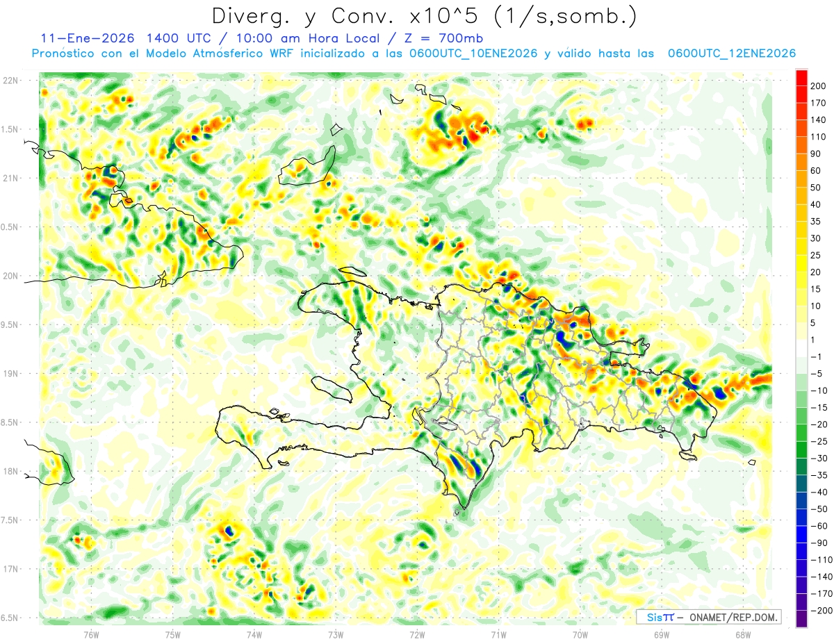This screenshot has width=834, height=644.
Task: Click the latitude label '9.5N'
Action: pyautogui.click(x=10, y=324)
